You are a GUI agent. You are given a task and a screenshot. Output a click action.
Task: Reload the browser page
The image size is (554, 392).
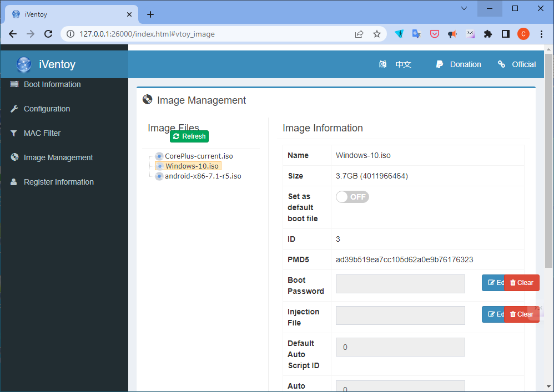click(x=48, y=34)
